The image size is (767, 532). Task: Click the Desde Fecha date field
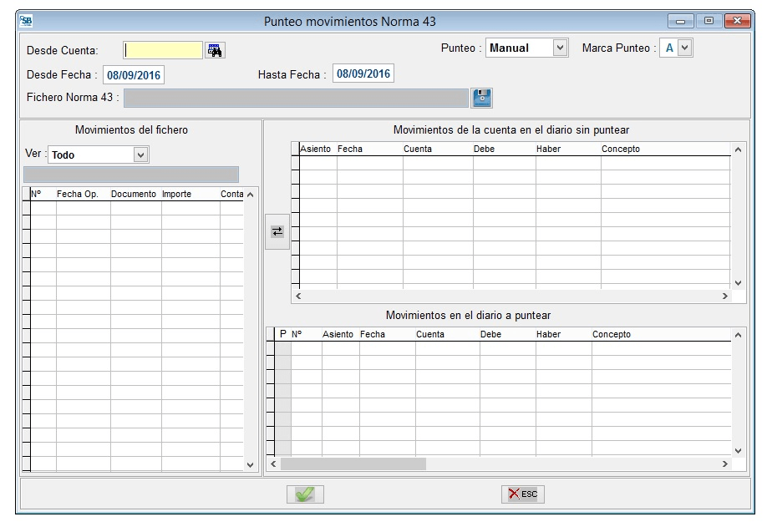coord(134,75)
